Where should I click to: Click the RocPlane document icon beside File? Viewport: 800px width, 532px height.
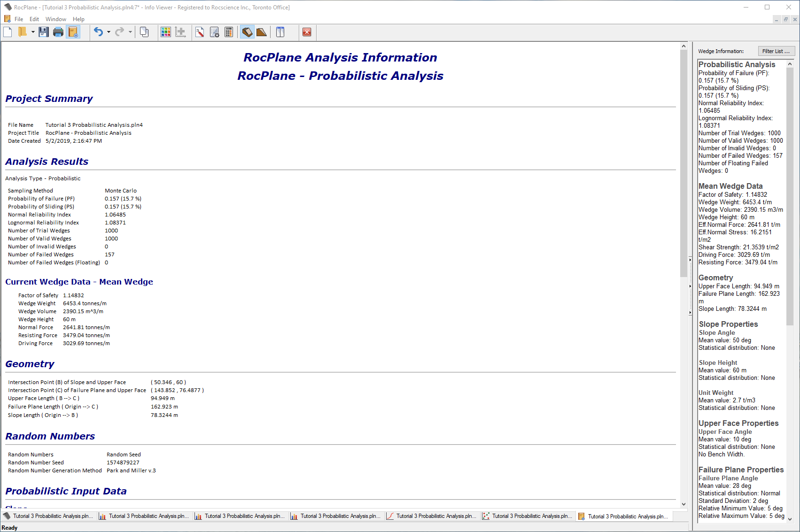[7, 19]
